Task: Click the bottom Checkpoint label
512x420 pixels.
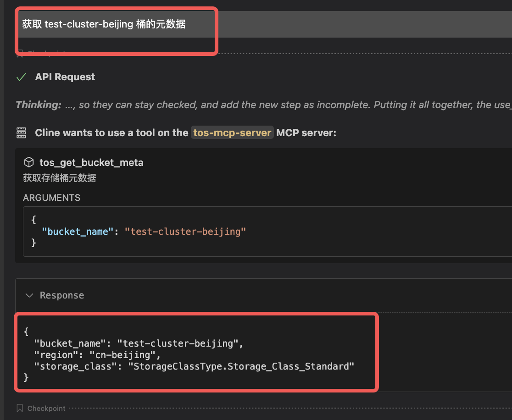Action: pos(46,408)
